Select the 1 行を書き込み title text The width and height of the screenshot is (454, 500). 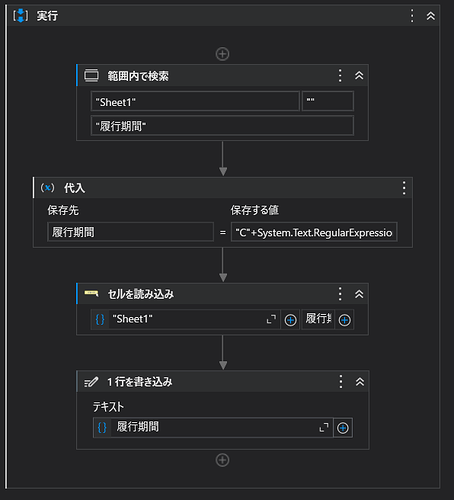coord(140,382)
